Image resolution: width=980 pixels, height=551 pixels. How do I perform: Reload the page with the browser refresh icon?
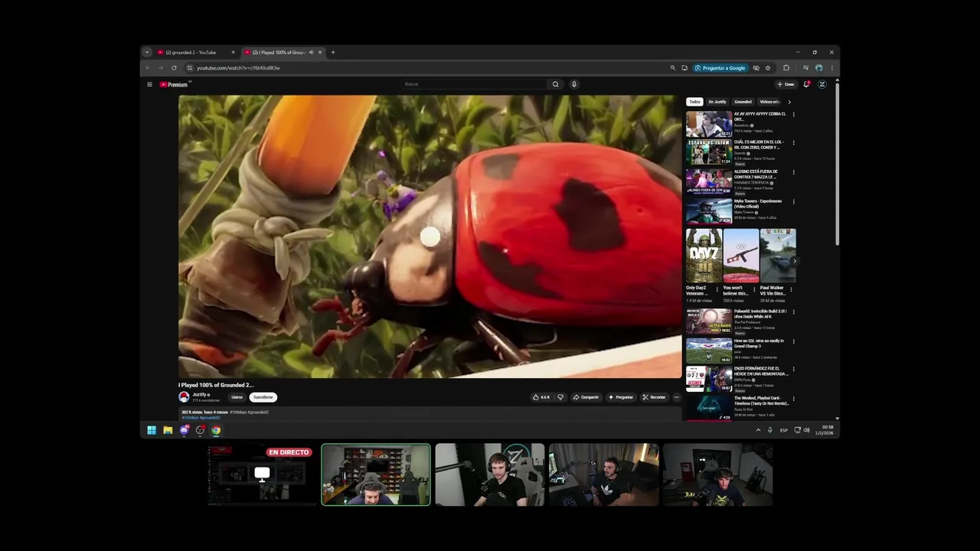pos(174,67)
